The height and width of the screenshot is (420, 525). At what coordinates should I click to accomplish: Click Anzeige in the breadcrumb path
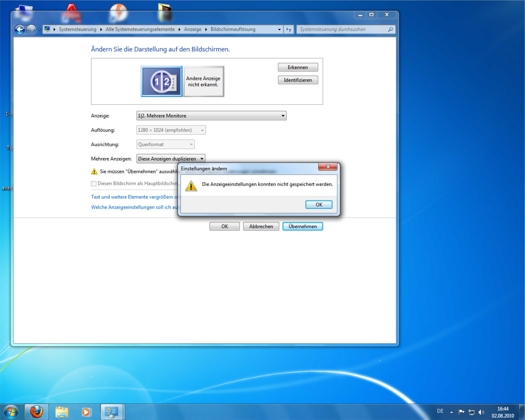coord(192,29)
